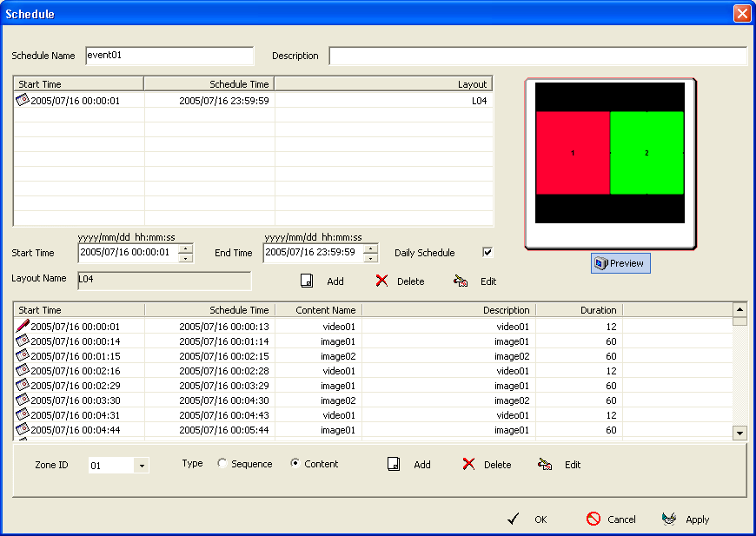Click the Edit icon next to the Preview panel
Screen dimensions: 756x536
[461, 281]
